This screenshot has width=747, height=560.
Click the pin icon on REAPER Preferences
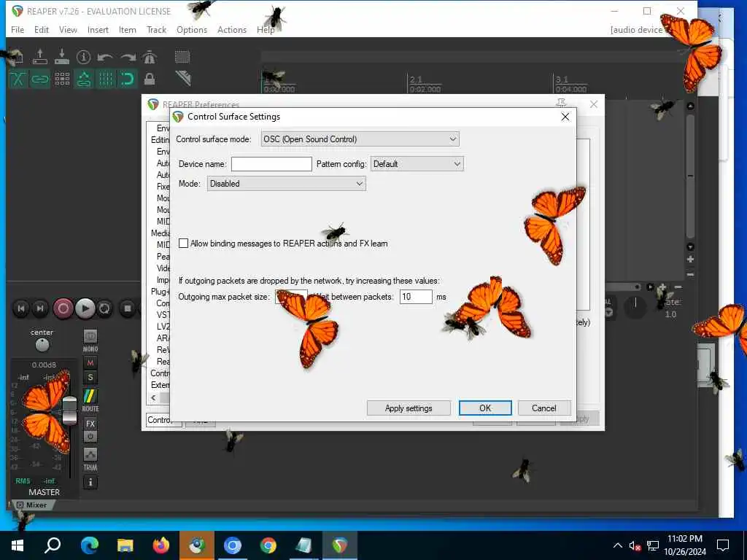561,103
